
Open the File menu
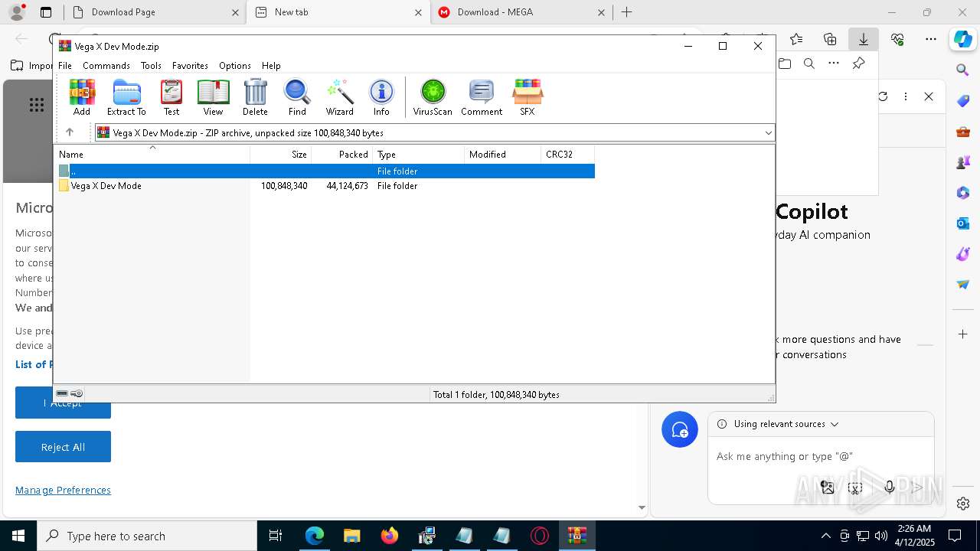click(65, 66)
